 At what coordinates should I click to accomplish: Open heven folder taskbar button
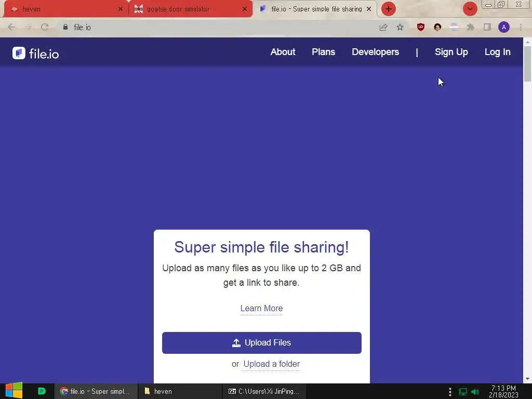point(180,391)
